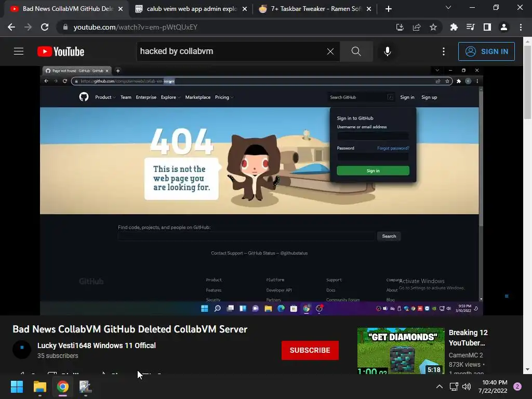Open the tab search dropdown arrow
Viewport: 532px width, 399px height.
[448, 7]
